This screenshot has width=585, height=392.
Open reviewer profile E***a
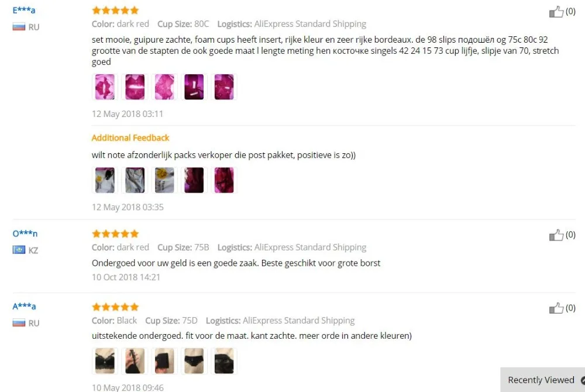point(24,10)
